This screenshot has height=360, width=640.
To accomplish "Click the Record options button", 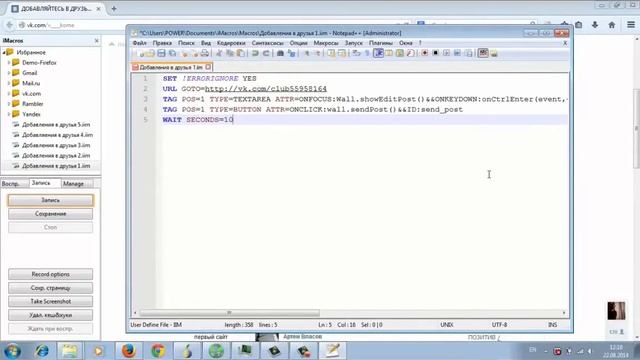I will pyautogui.click(x=51, y=274).
